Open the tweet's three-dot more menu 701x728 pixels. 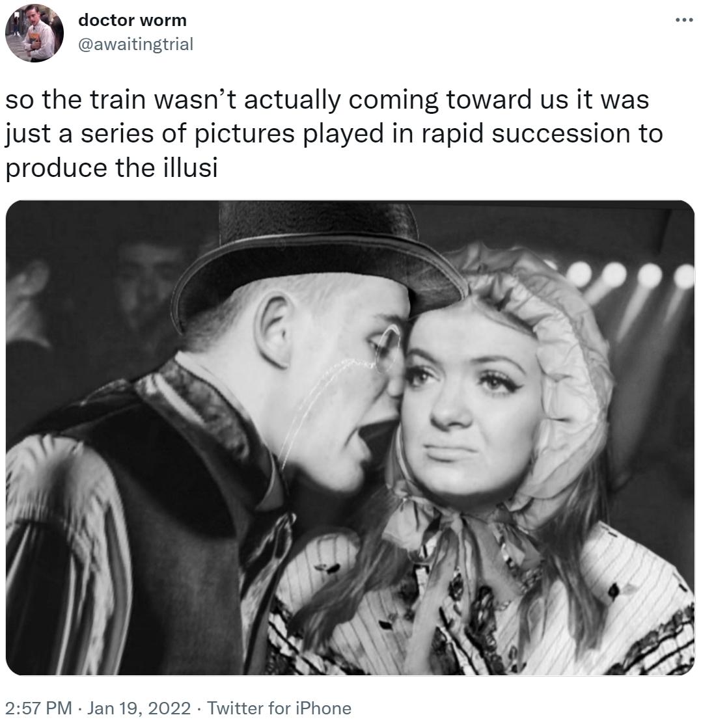click(x=683, y=19)
